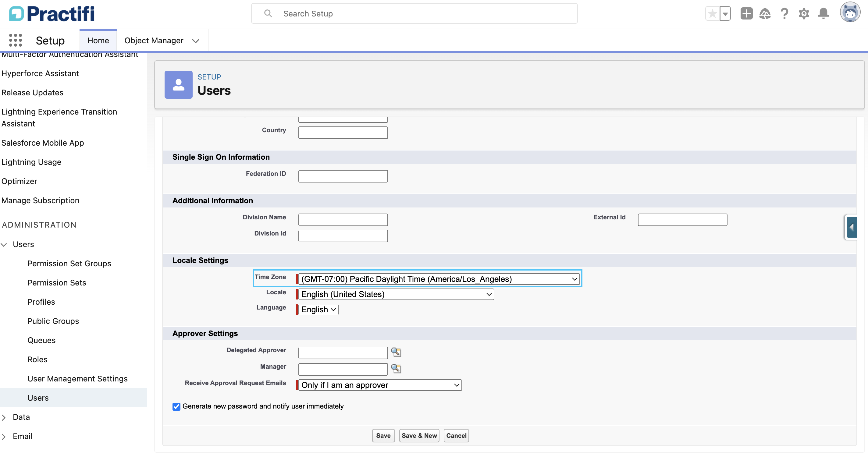Open Permission Sets in sidebar

point(57,282)
